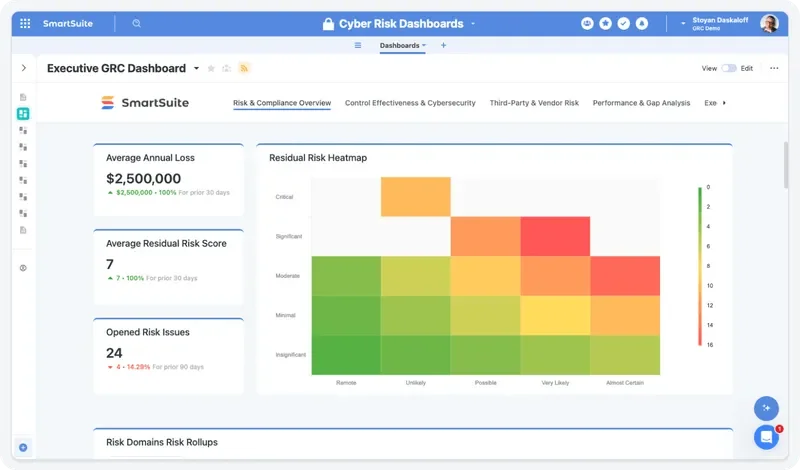Select the red Significant / Very Likely heatmap cell
Image resolution: width=800 pixels, height=470 pixels.
pos(555,236)
